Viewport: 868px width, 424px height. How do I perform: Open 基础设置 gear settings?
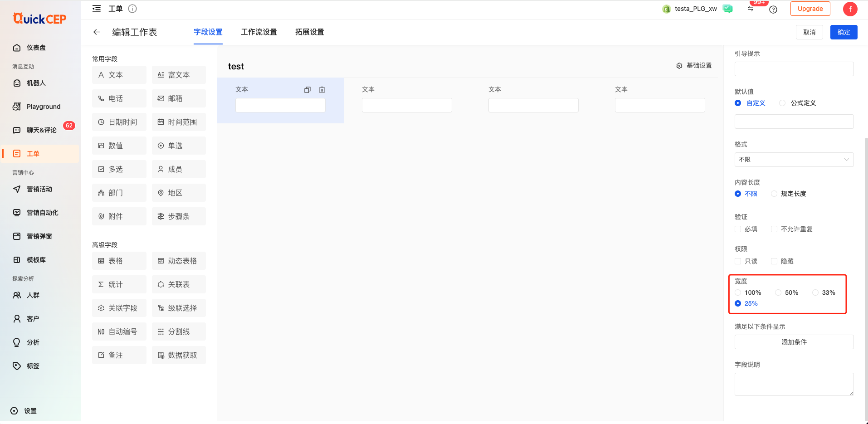(x=694, y=66)
